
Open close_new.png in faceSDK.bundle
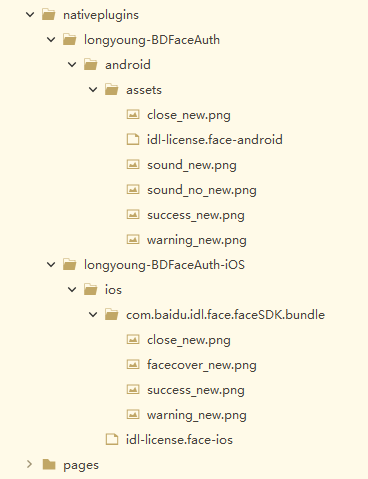point(189,340)
